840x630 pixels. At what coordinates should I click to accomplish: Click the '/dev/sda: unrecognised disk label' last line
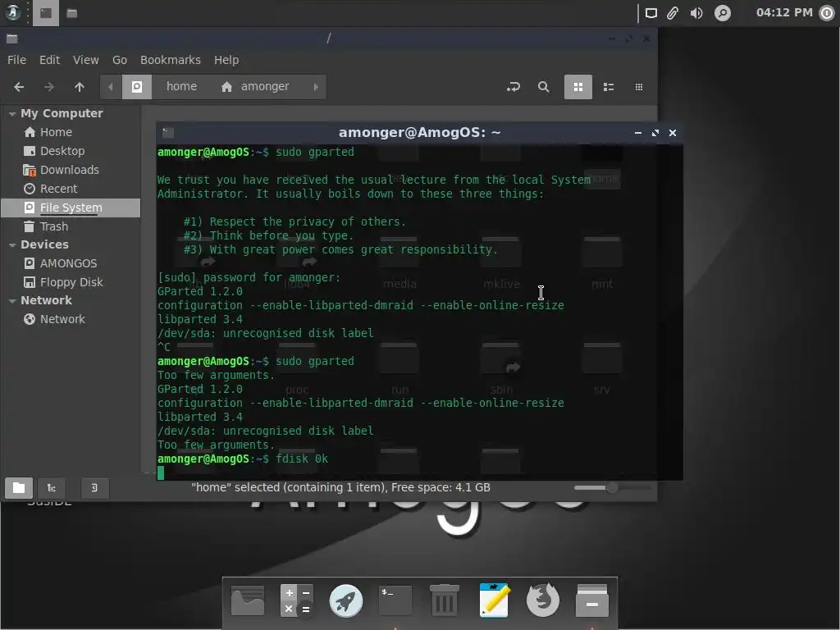(x=265, y=431)
